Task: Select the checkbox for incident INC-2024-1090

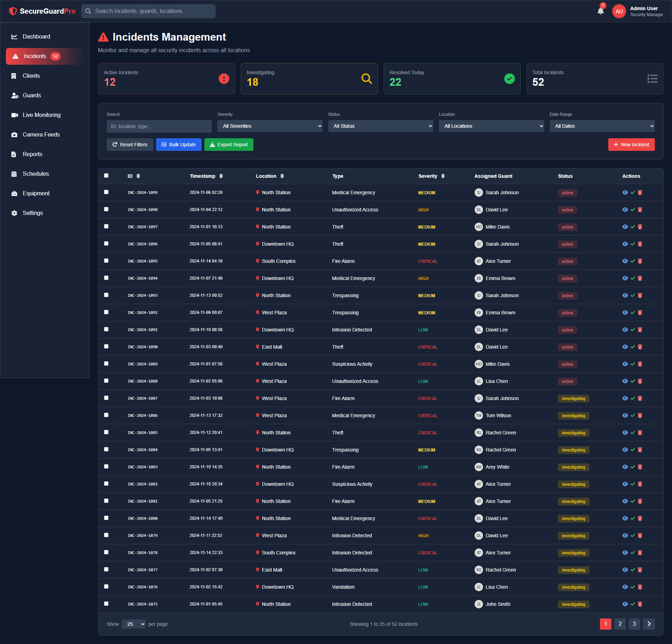Action: 106,346
